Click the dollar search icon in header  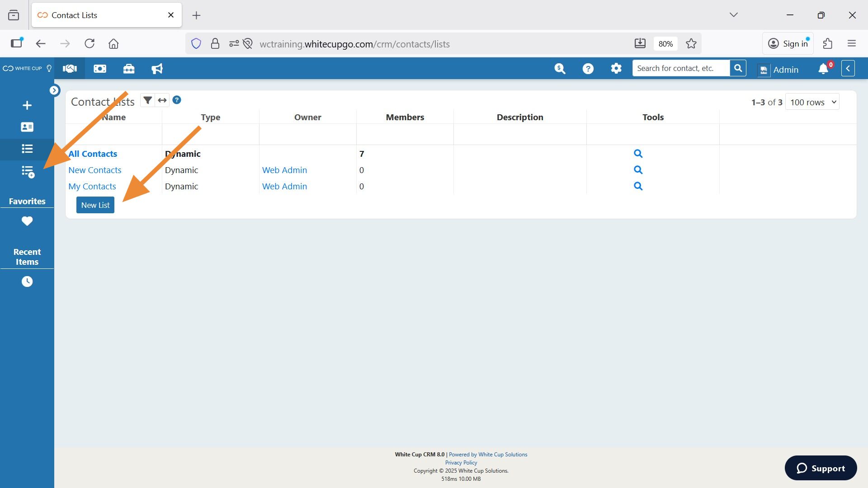(560, 69)
